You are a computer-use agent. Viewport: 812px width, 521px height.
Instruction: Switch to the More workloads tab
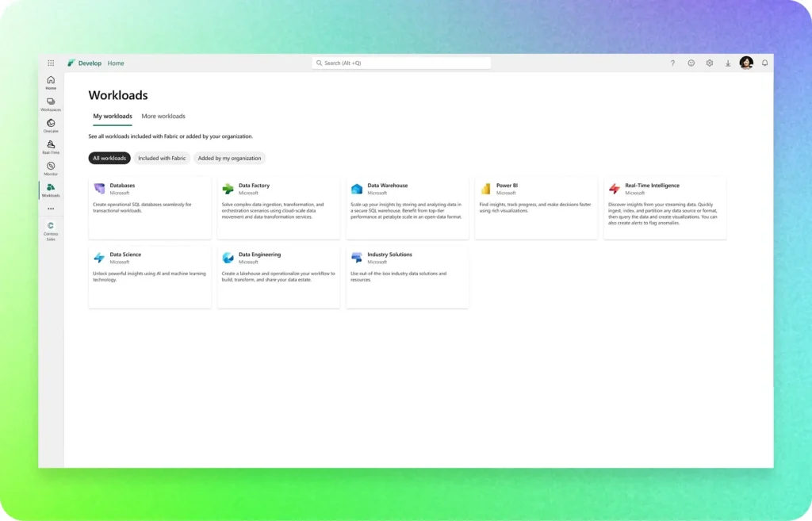pos(163,116)
